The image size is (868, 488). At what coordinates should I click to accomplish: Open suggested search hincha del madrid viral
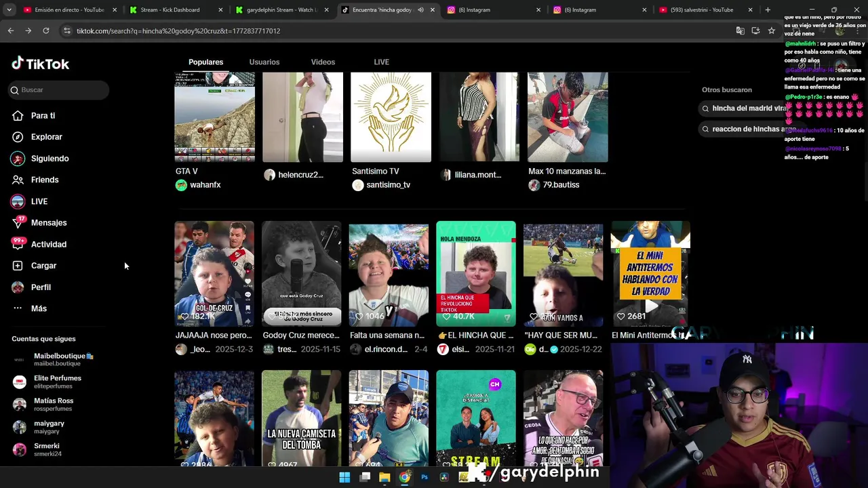tap(743, 108)
